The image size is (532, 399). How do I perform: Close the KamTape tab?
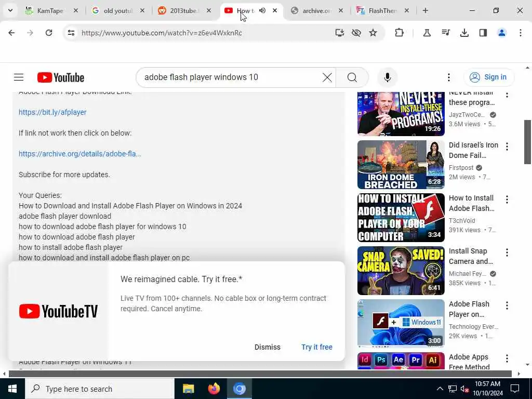point(76,10)
